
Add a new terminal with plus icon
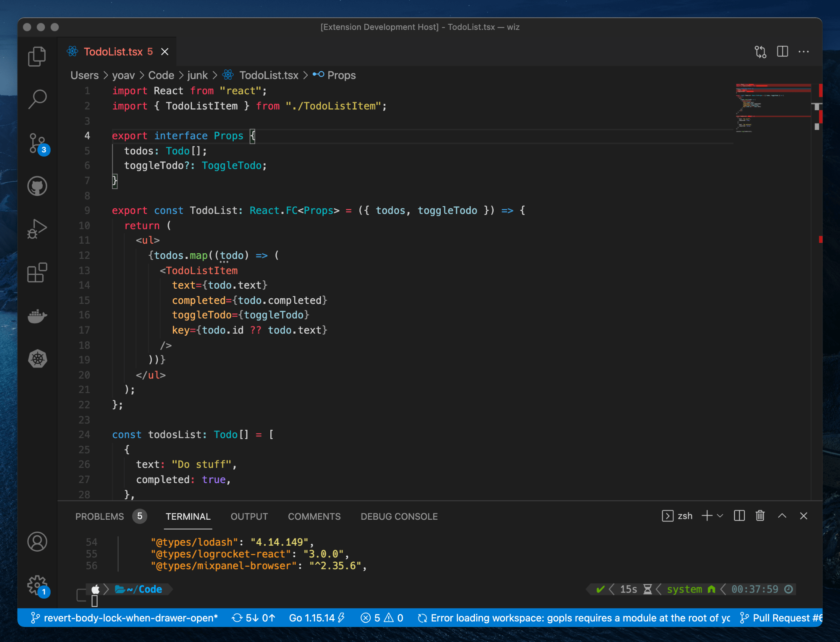point(707,516)
